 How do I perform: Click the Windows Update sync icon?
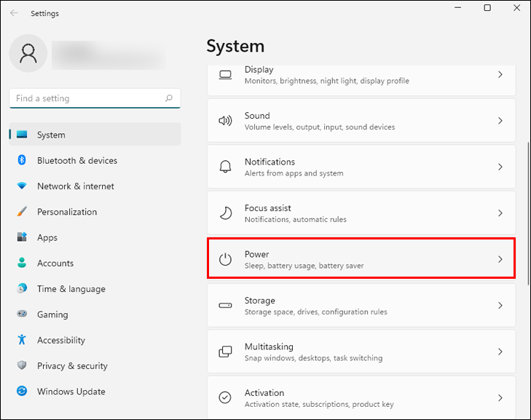click(x=22, y=392)
